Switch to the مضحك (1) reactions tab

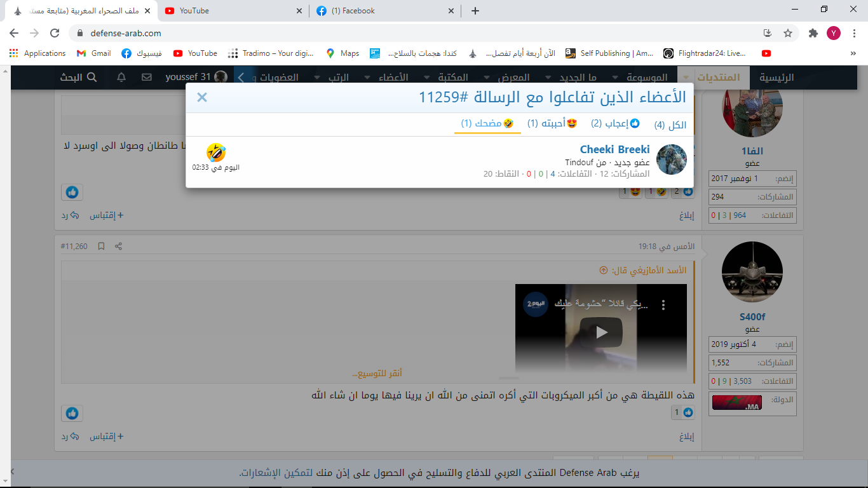[x=487, y=123]
